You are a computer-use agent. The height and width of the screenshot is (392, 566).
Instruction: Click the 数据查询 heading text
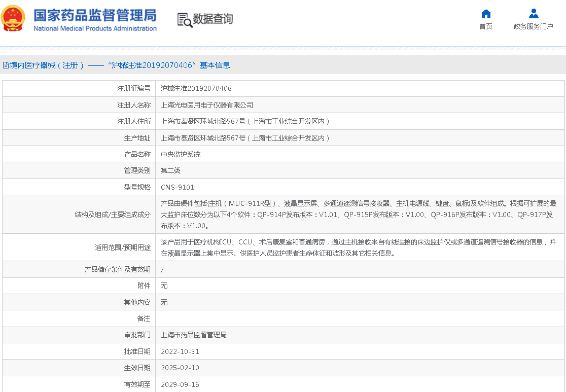[x=213, y=19]
